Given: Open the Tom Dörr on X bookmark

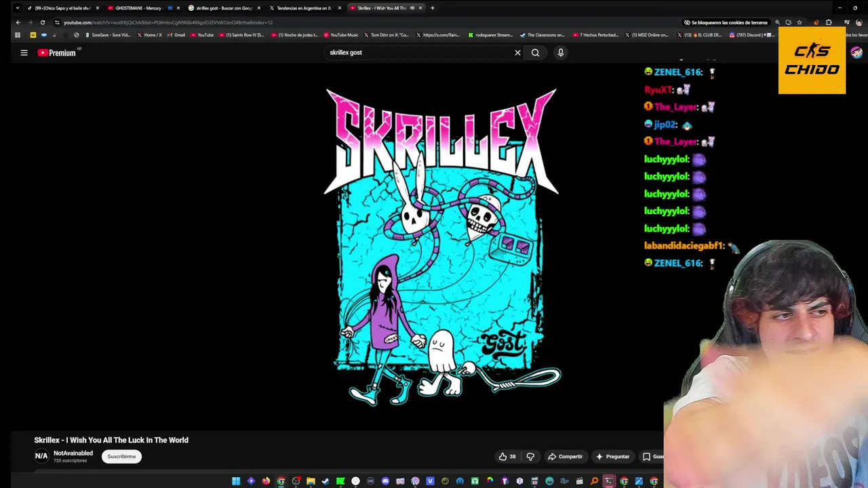Looking at the screenshot, I should coord(387,35).
